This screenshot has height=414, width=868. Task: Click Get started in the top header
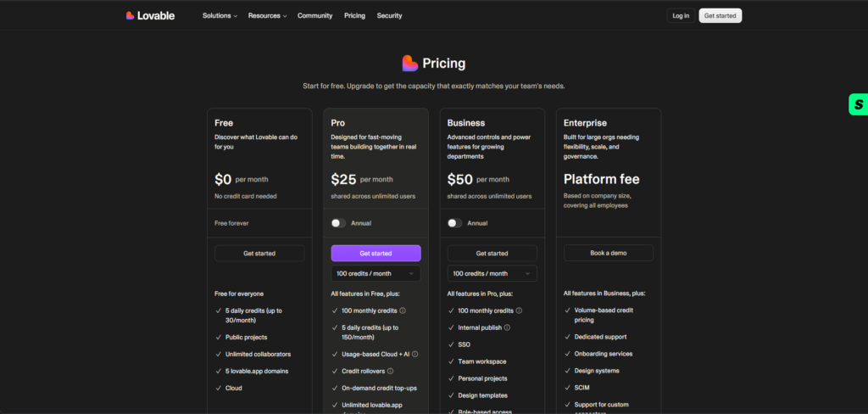(721, 15)
